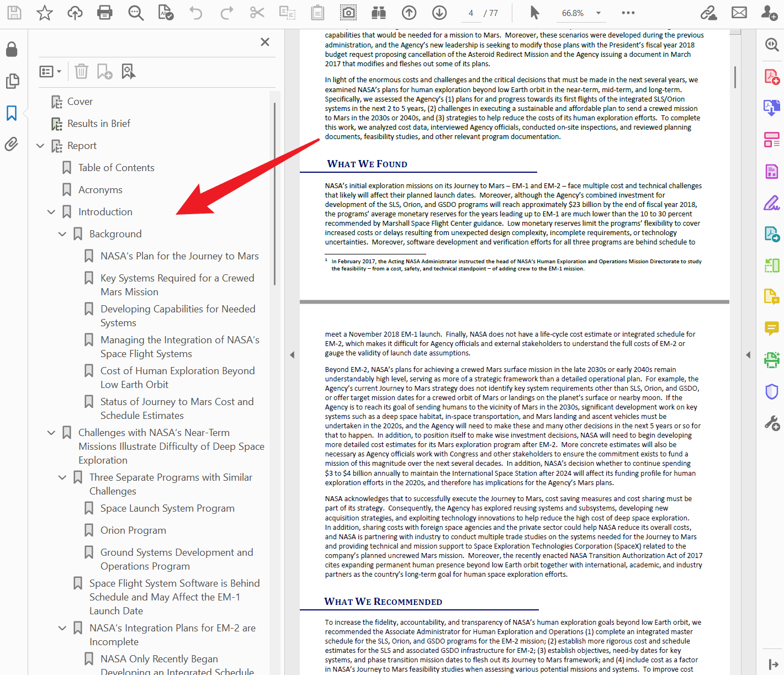The width and height of the screenshot is (784, 675).
Task: Delete the selected bookmark with trash icon
Action: coord(81,71)
